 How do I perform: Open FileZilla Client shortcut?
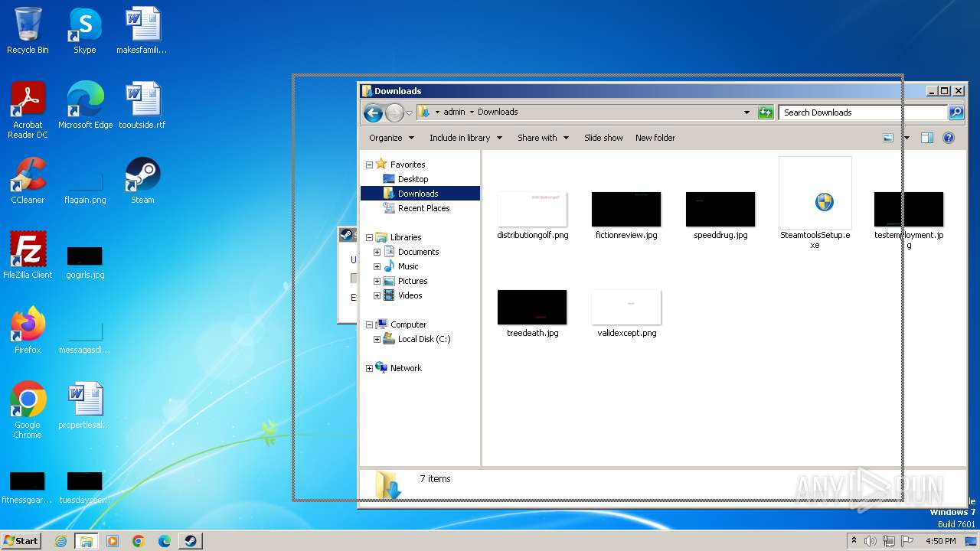(28, 255)
